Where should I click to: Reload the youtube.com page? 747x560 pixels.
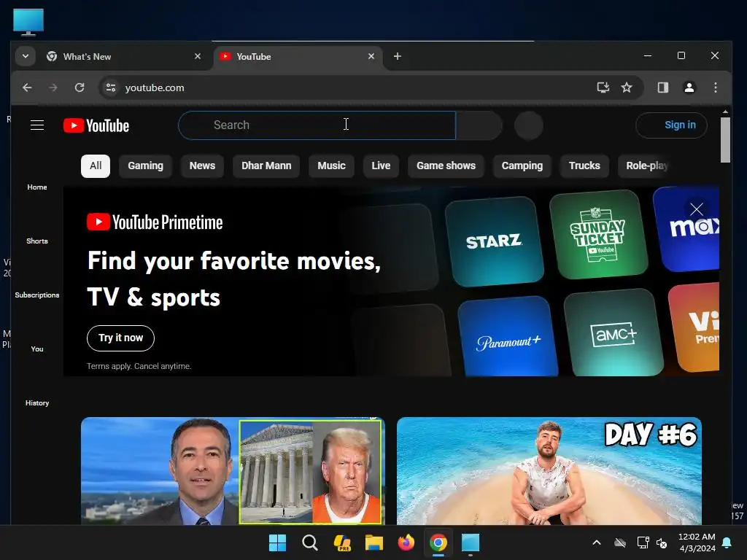80,87
